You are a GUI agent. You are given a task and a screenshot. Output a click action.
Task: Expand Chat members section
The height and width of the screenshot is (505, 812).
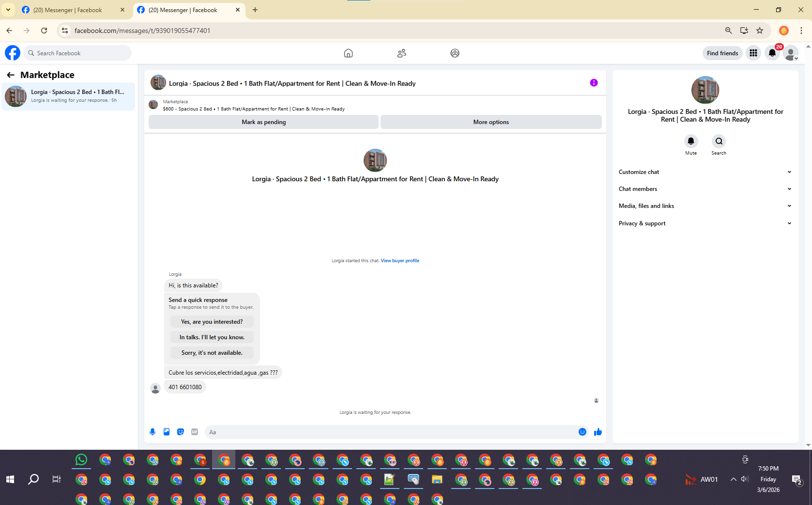point(705,189)
